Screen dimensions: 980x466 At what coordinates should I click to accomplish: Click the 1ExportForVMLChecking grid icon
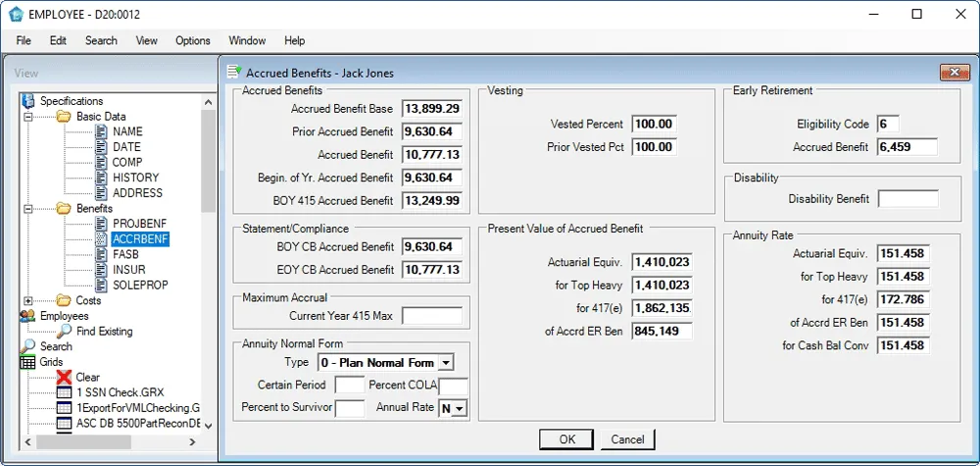(64, 408)
